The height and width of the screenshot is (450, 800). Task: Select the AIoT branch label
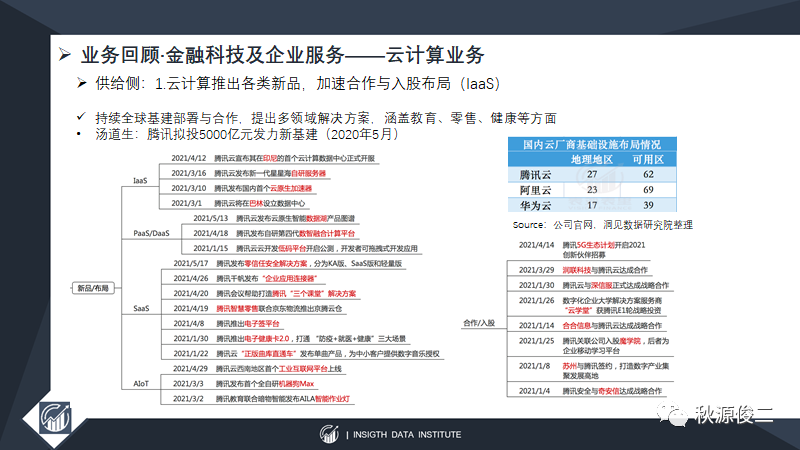coord(141,384)
